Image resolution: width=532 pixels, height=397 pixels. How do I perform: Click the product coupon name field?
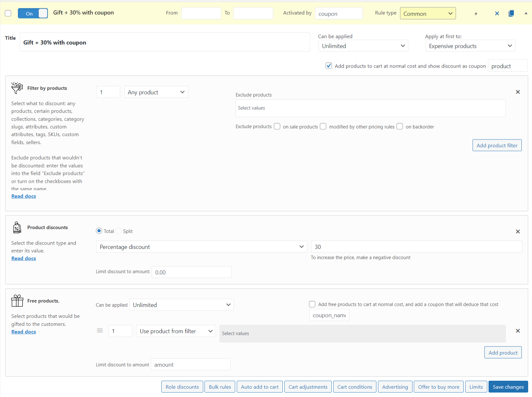point(507,66)
